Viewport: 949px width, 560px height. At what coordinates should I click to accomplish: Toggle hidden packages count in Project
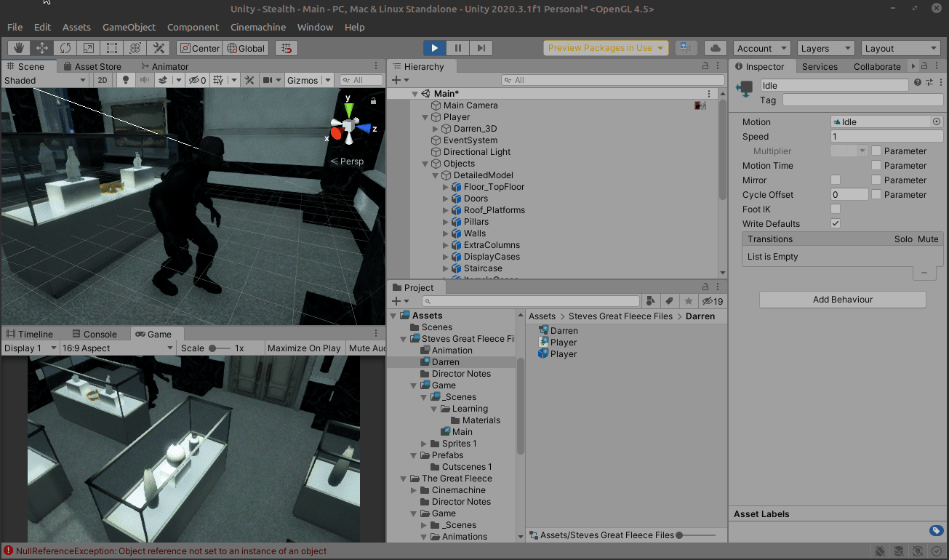click(x=712, y=301)
